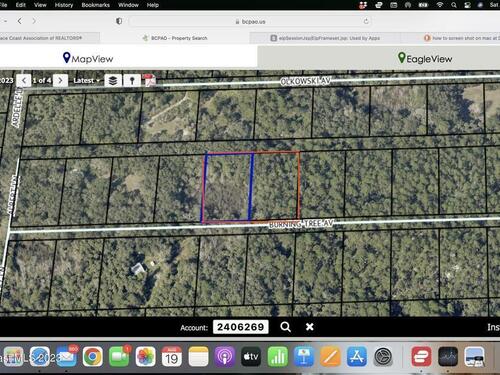Image resolution: width=500 pixels, height=375 pixels.
Task: Select Space Coast Association of REALTORS tab
Action: [x=50, y=38]
